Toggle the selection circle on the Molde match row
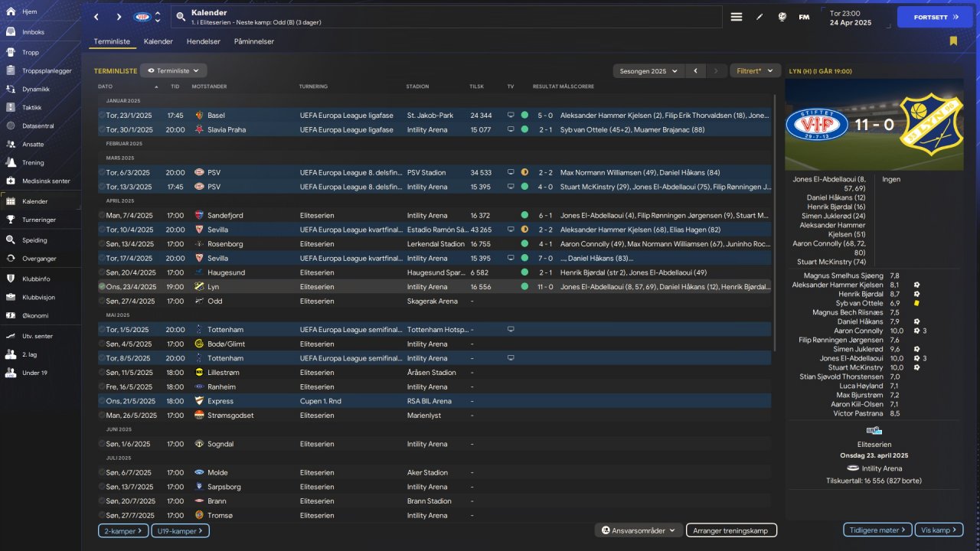Screen dimensions: 980x551 click(x=102, y=473)
